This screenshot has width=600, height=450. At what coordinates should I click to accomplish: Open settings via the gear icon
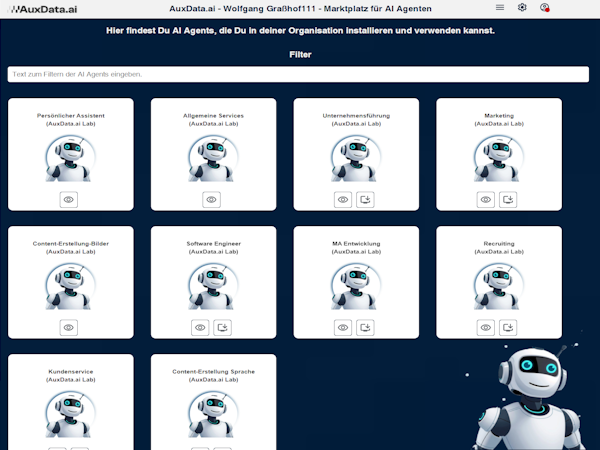522,7
